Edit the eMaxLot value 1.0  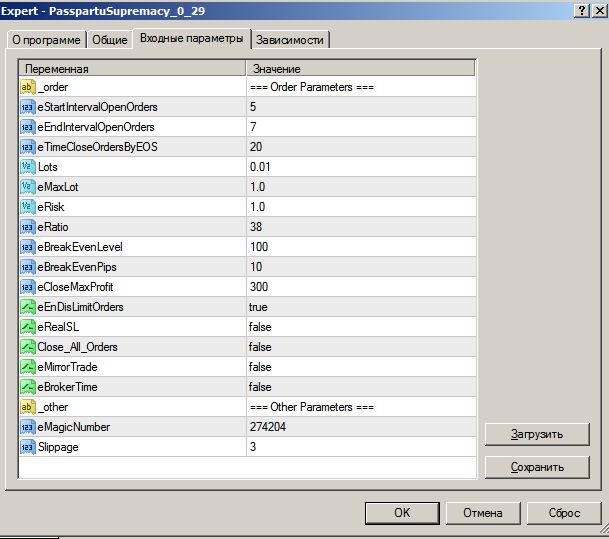(361, 187)
